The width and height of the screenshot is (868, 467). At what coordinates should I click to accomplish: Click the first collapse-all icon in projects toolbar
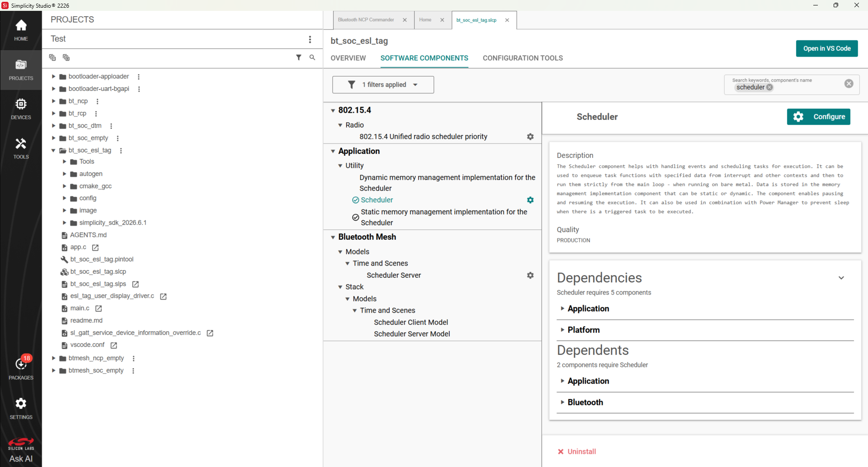(x=52, y=57)
